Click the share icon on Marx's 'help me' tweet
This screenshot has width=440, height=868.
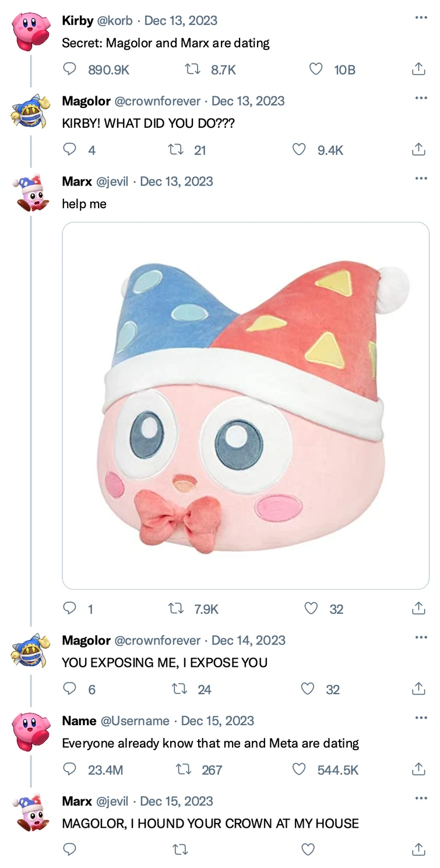pyautogui.click(x=417, y=609)
